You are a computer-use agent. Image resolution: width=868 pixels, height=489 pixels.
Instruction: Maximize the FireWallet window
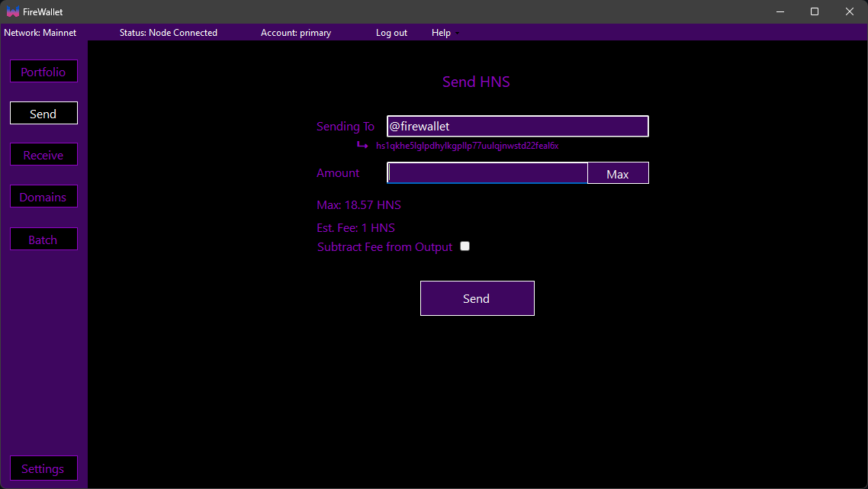(x=815, y=11)
